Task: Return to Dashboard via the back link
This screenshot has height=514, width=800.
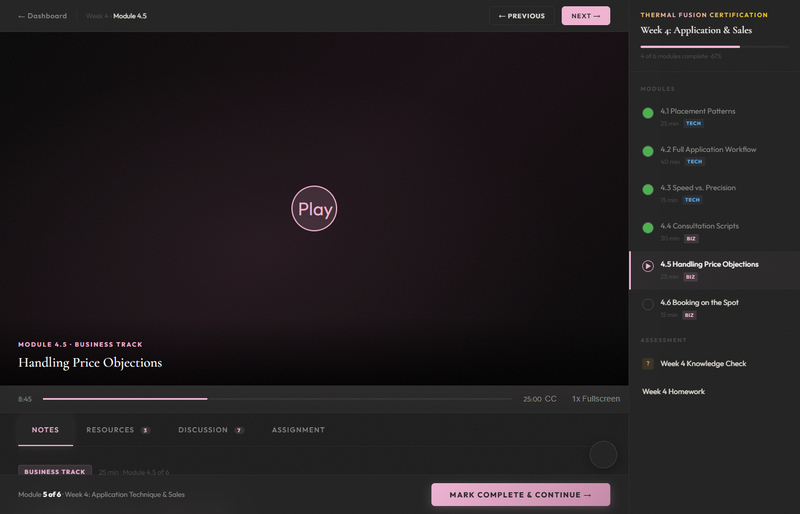Action: coord(42,16)
